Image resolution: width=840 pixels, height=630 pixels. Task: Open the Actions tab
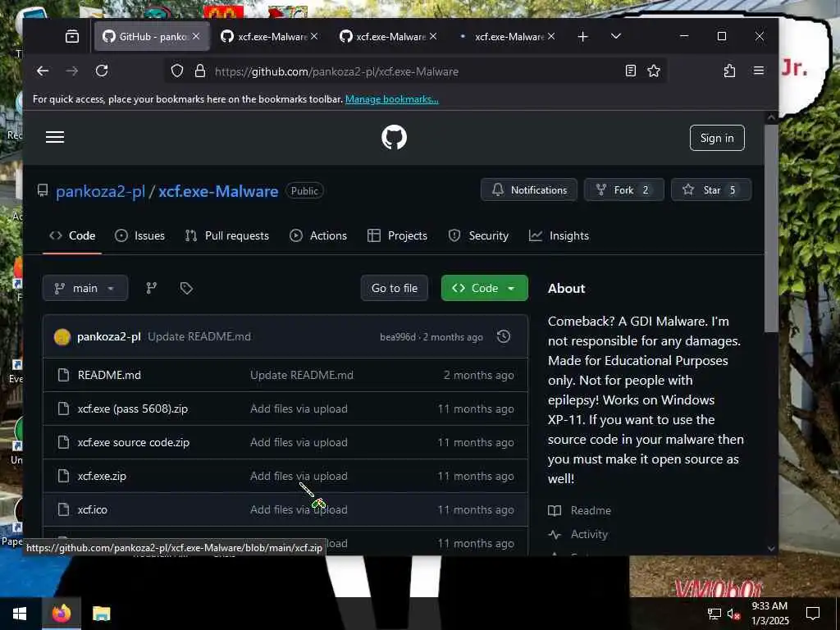(318, 235)
